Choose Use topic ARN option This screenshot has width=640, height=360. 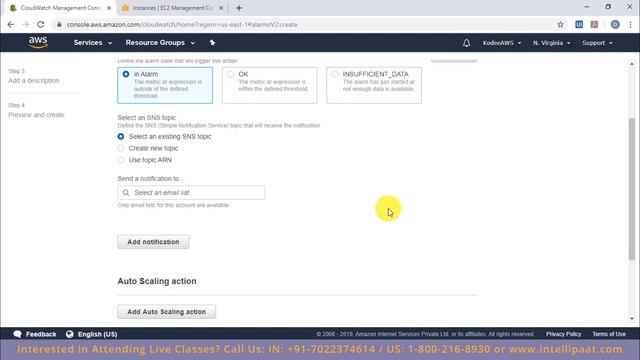point(121,160)
